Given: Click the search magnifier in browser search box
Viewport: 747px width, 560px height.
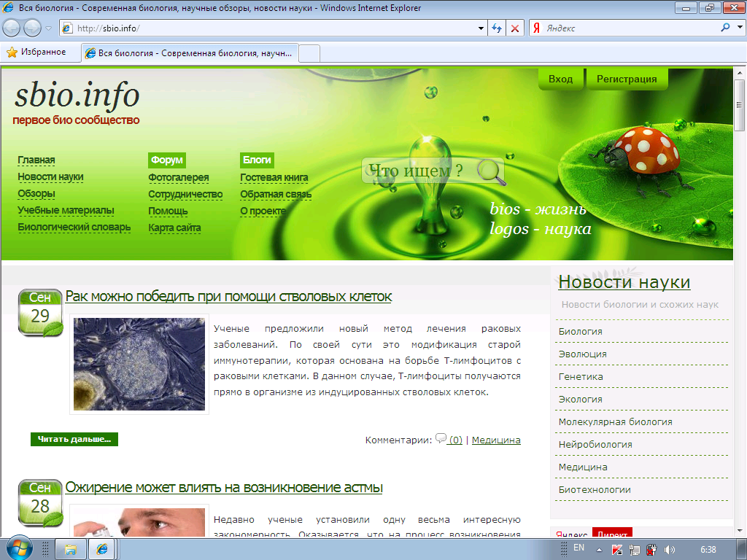Looking at the screenshot, I should click(725, 28).
